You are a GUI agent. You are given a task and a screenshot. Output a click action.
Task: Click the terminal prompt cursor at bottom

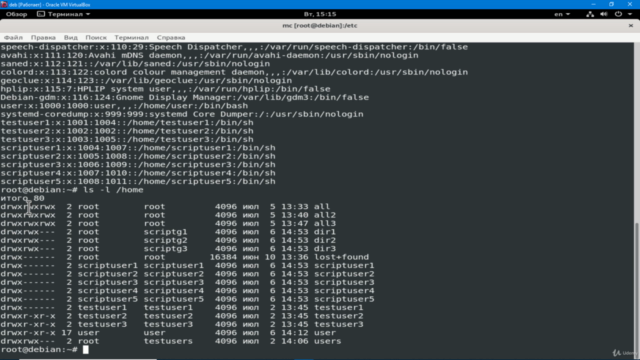tap(85, 350)
